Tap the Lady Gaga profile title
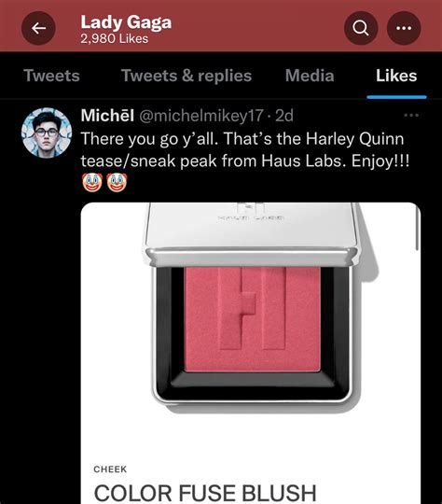442x504 pixels. [126, 22]
